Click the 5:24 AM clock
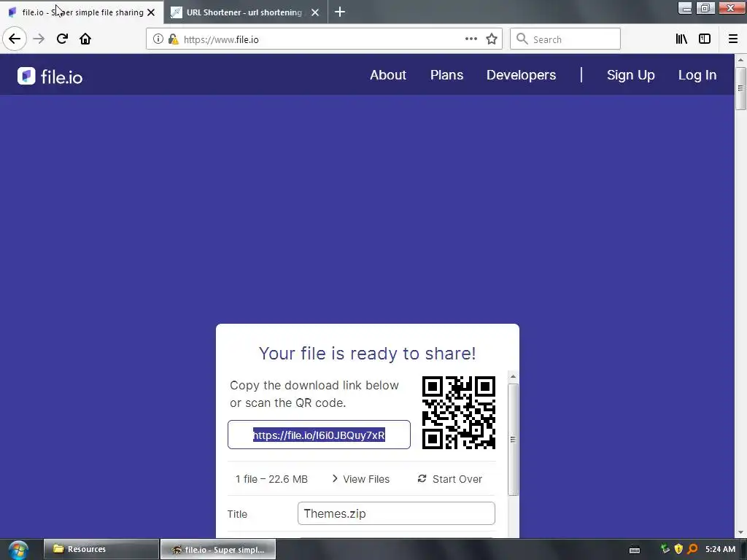Image resolution: width=747 pixels, height=560 pixels. click(720, 549)
